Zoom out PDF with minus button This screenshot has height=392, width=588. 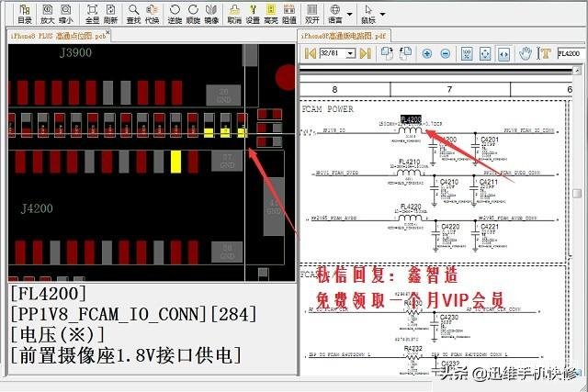[x=445, y=54]
